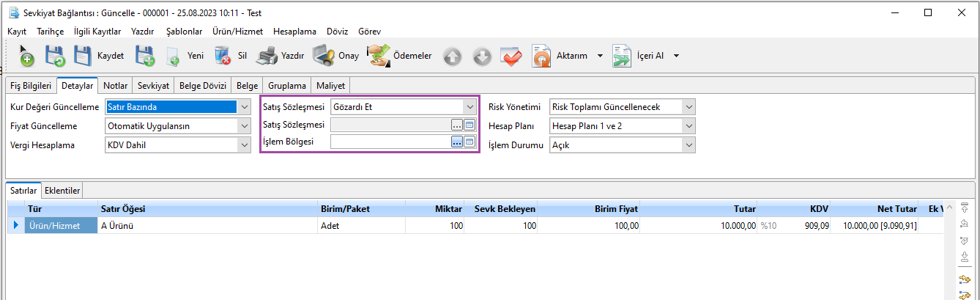
Task: Go to next record with down arrow
Action: [x=481, y=56]
